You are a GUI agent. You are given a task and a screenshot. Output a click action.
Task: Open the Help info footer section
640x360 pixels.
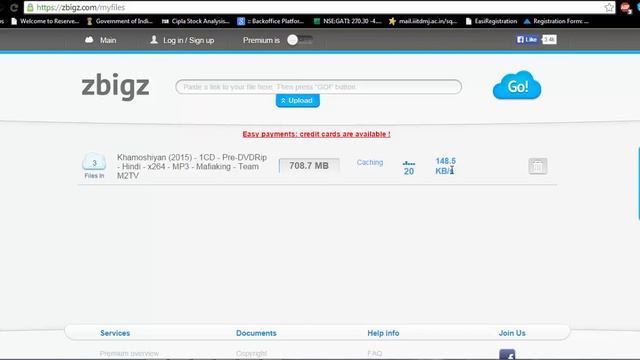(383, 333)
